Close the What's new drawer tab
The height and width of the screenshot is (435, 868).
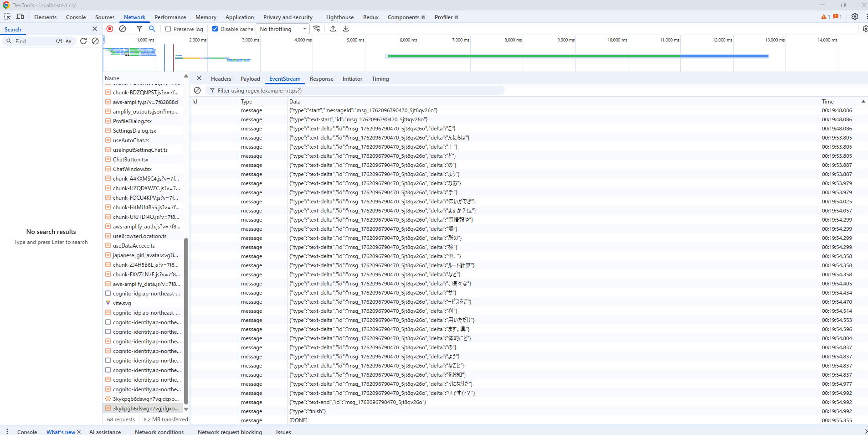[79, 432]
